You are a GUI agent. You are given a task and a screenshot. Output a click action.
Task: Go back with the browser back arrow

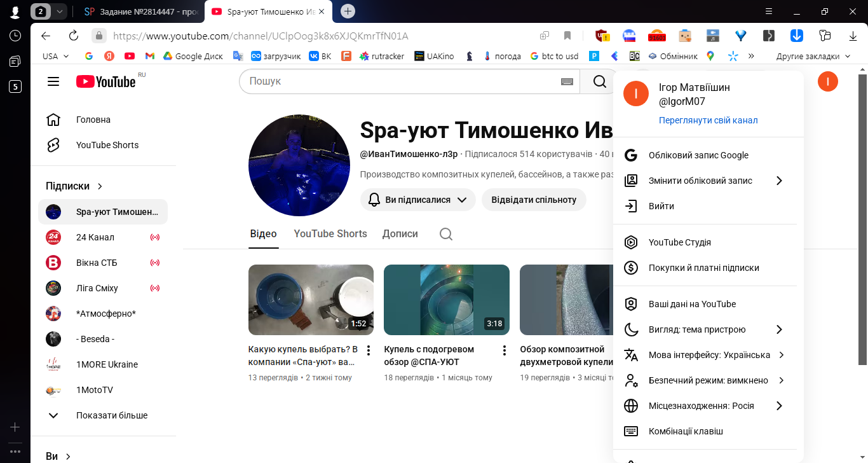(x=46, y=36)
